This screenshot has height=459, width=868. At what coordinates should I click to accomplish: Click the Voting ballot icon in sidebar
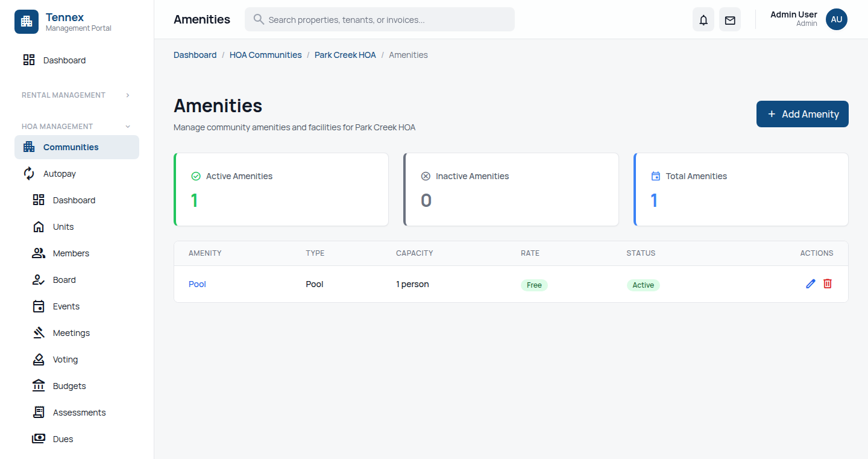pos(39,359)
